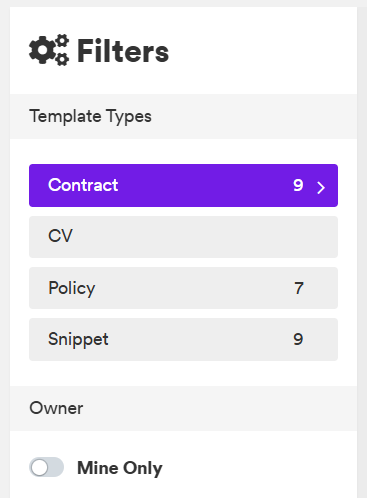Click the small upper gear in Filters icon
The width and height of the screenshot is (367, 498).
click(62, 41)
